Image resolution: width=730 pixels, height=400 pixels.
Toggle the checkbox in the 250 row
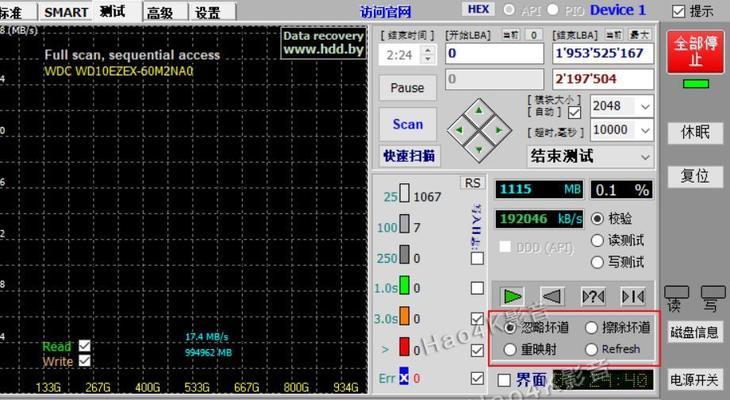point(477,258)
